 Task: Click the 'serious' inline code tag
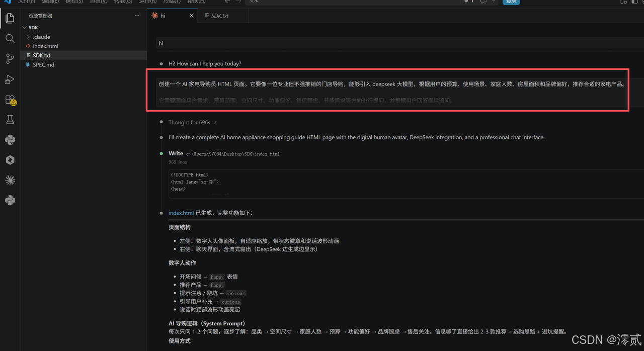point(235,293)
